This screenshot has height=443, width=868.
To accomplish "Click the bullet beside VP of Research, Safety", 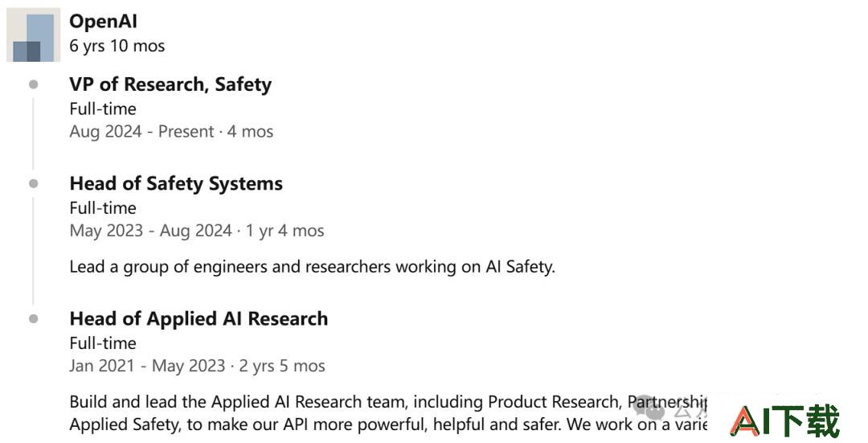I will pos(34,84).
